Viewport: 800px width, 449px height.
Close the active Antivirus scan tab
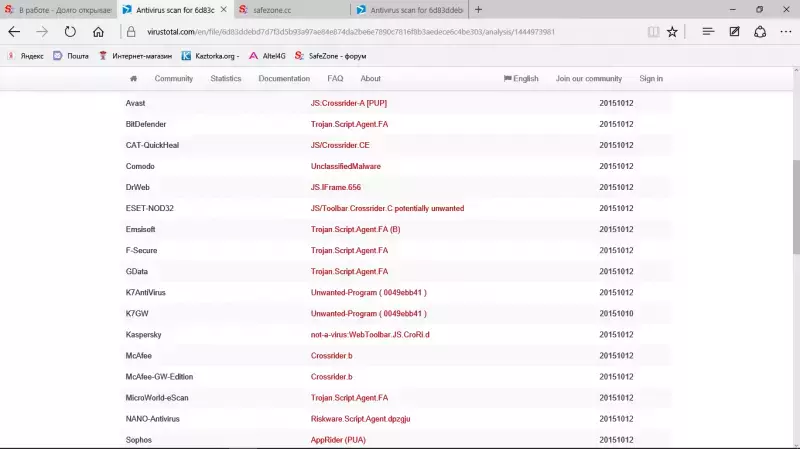coord(223,10)
